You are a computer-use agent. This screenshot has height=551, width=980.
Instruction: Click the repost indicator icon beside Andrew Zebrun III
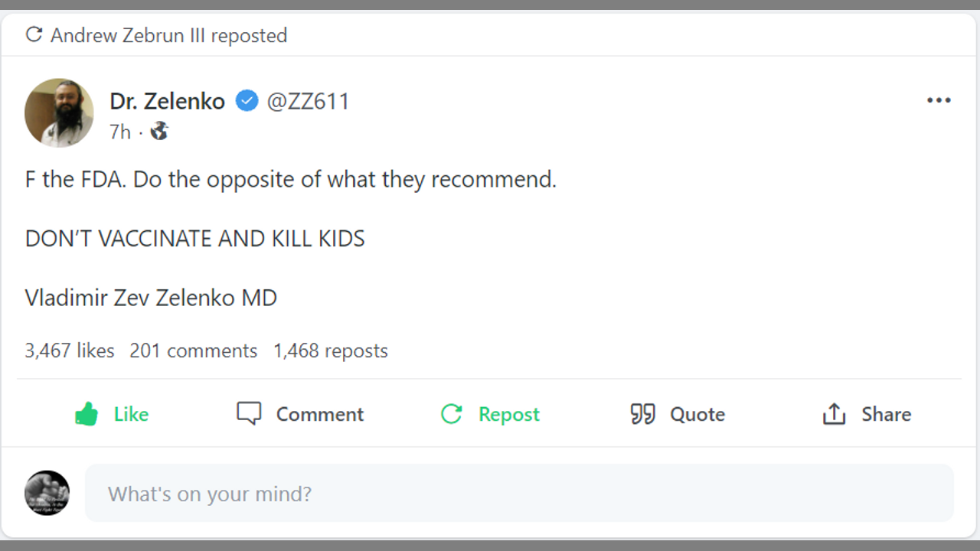pyautogui.click(x=34, y=34)
